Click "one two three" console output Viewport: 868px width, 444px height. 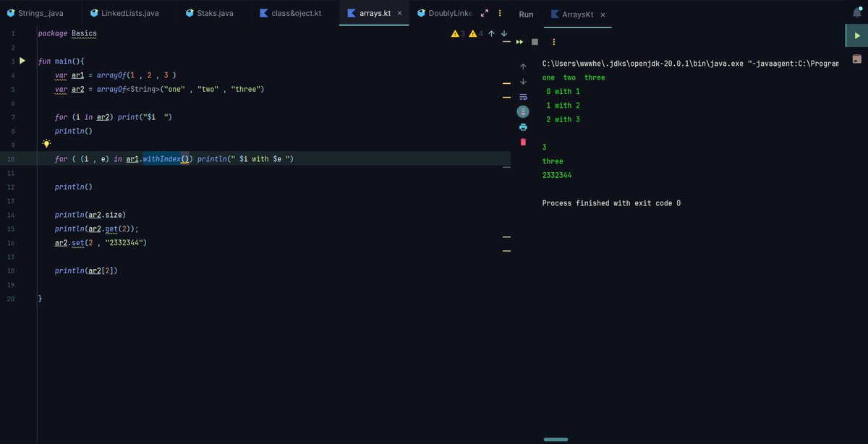(x=574, y=77)
